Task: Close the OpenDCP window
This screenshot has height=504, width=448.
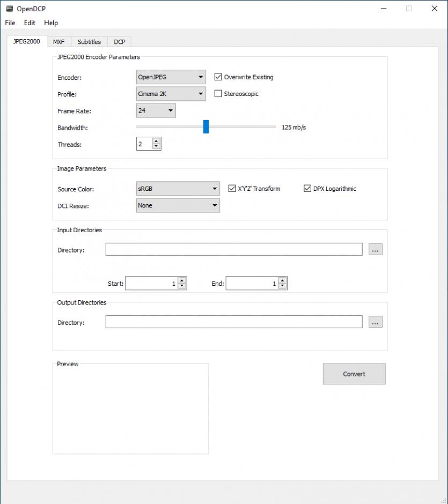Action: [435, 9]
